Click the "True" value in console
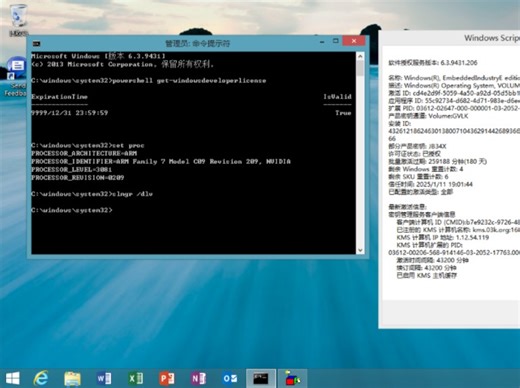 (x=343, y=113)
